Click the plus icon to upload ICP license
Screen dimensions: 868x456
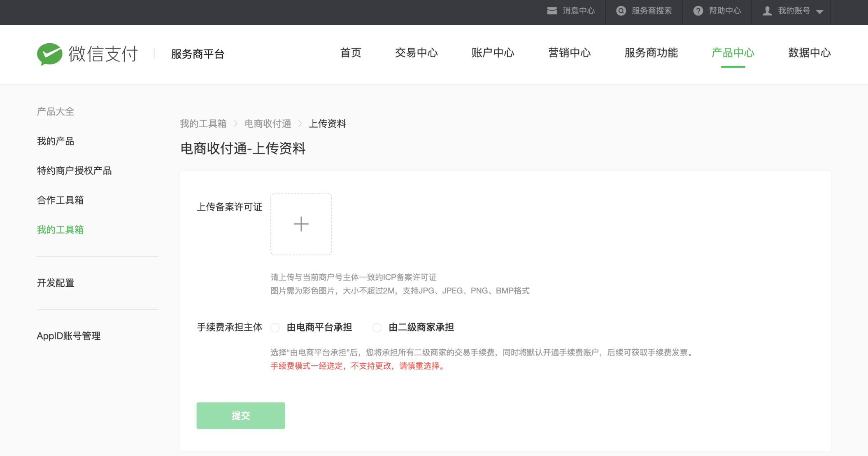tap(301, 224)
